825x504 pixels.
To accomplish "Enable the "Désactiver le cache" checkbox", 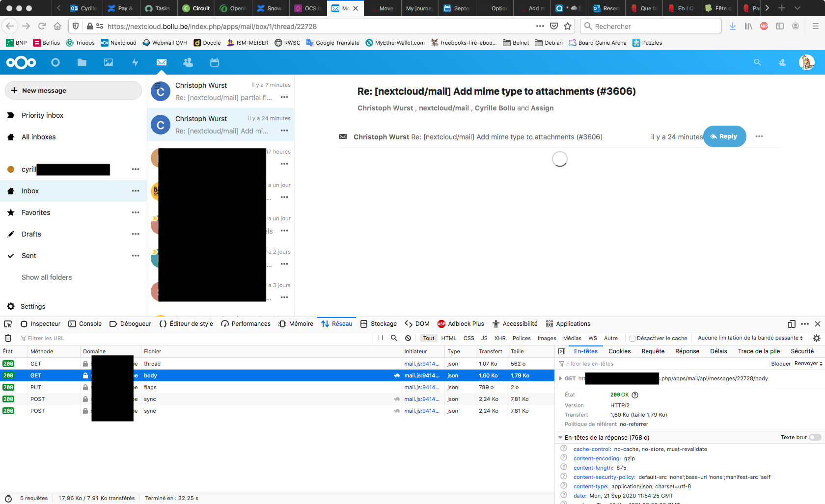I will (x=632, y=338).
